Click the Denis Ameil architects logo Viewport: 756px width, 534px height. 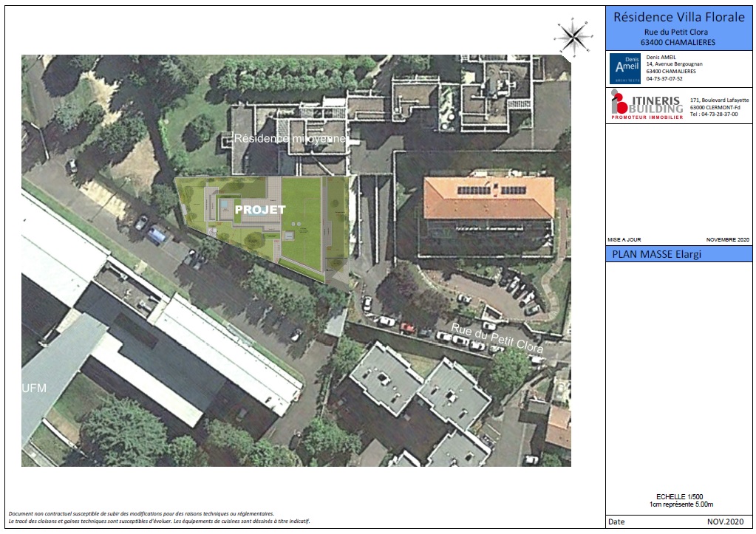pos(624,68)
